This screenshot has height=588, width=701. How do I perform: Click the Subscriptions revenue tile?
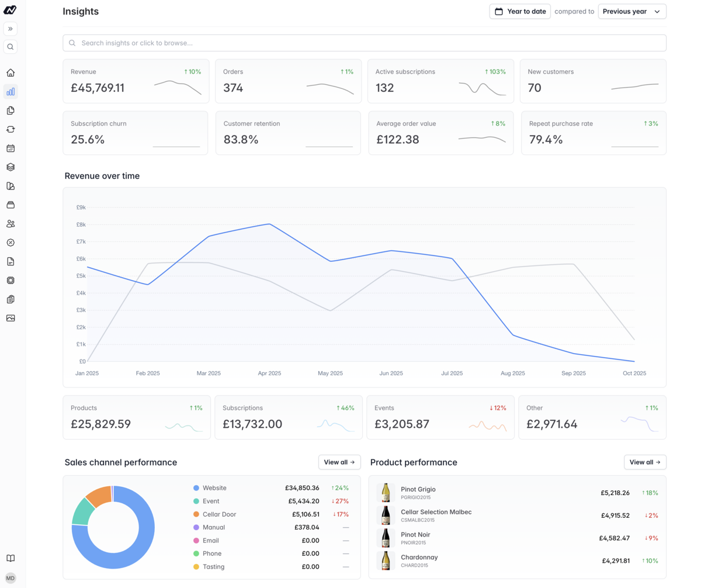pyautogui.click(x=288, y=417)
